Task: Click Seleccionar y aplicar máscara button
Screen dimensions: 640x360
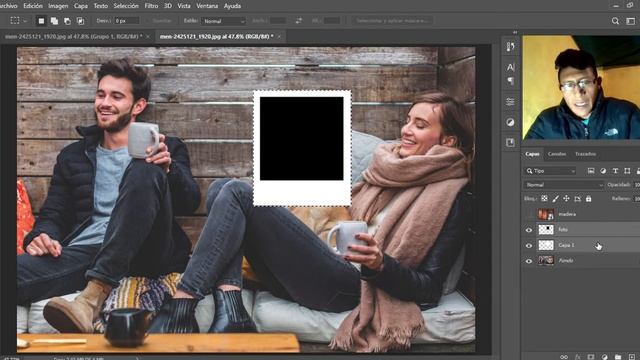Action: [x=391, y=20]
